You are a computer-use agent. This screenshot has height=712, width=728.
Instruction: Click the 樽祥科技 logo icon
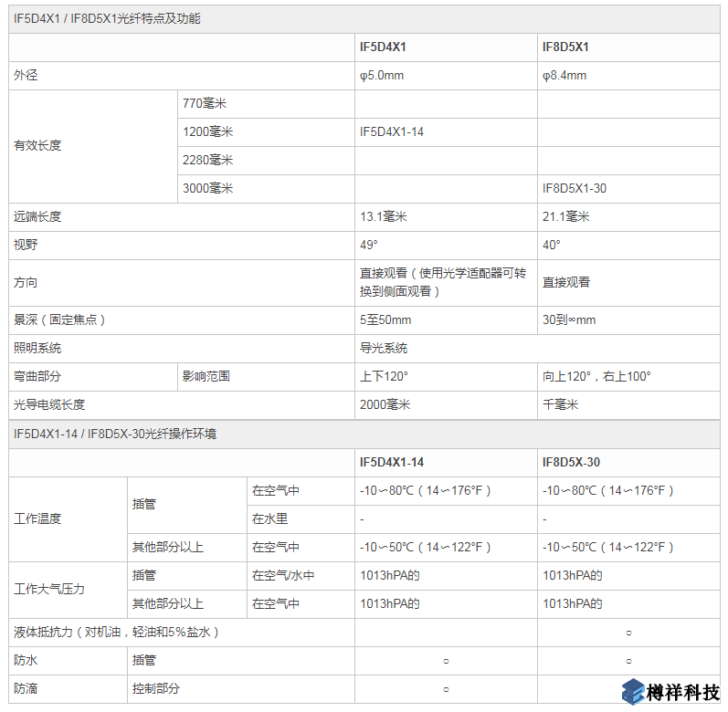click(x=634, y=691)
